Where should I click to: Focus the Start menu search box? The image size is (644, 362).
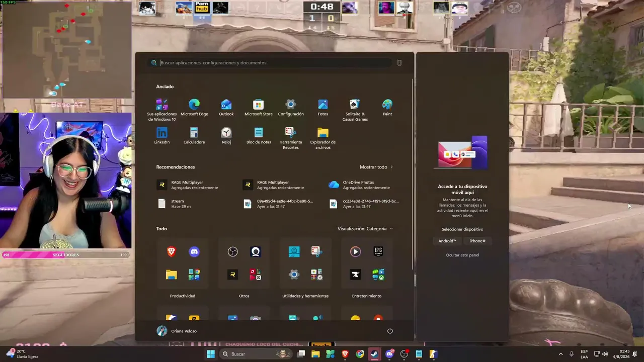(x=271, y=63)
